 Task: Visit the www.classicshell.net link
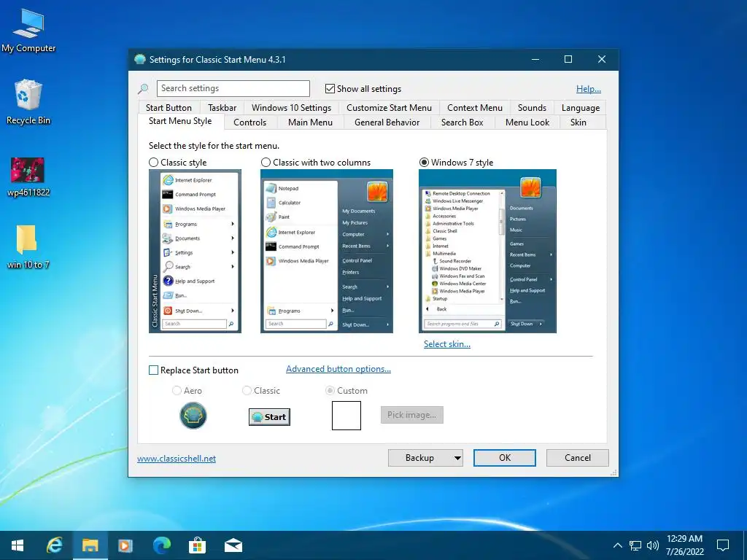[177, 459]
